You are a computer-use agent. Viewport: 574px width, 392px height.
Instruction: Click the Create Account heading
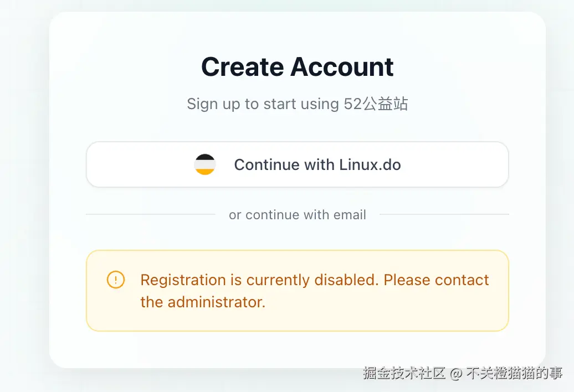(x=297, y=66)
